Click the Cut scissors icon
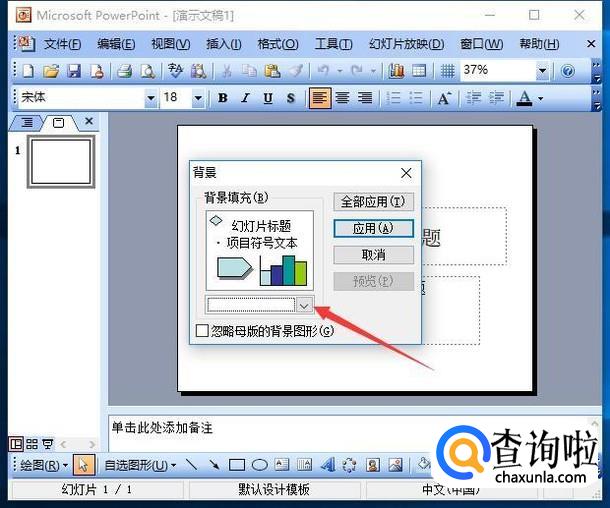The height and width of the screenshot is (508, 610). click(x=226, y=71)
